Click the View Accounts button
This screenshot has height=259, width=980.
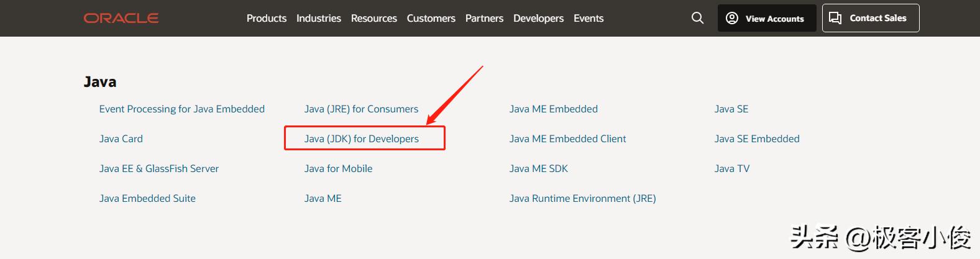767,18
